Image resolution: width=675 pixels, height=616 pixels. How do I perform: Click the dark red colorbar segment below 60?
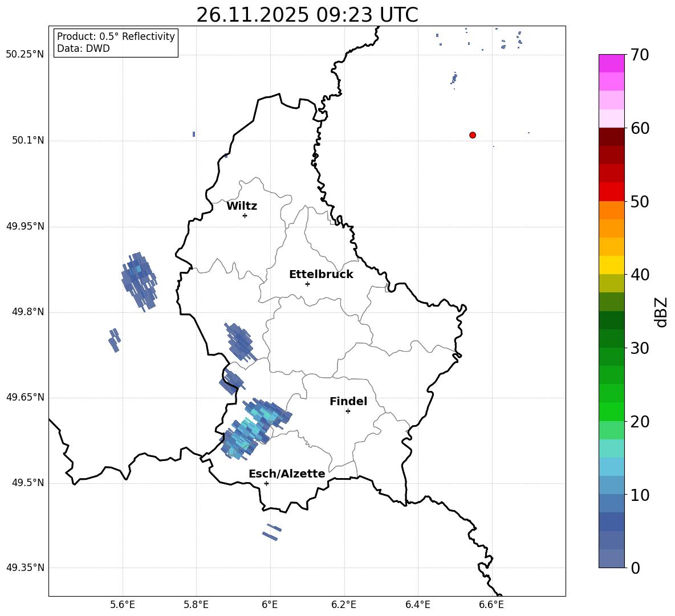612,137
